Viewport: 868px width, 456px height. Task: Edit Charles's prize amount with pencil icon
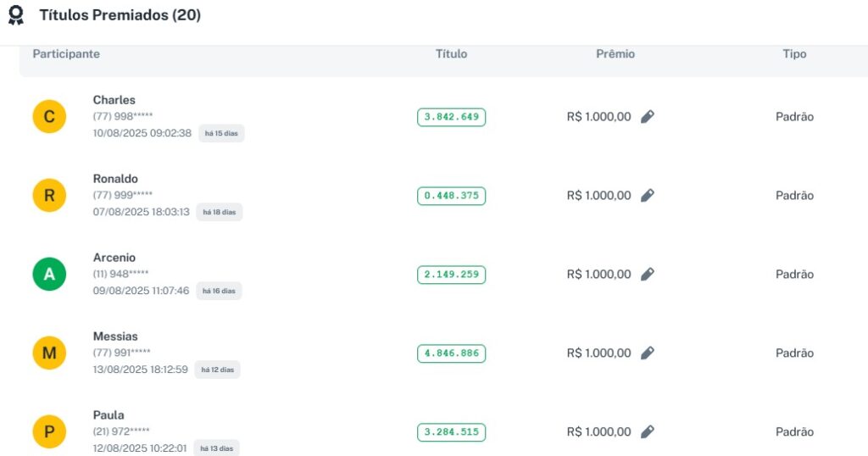pyautogui.click(x=647, y=117)
